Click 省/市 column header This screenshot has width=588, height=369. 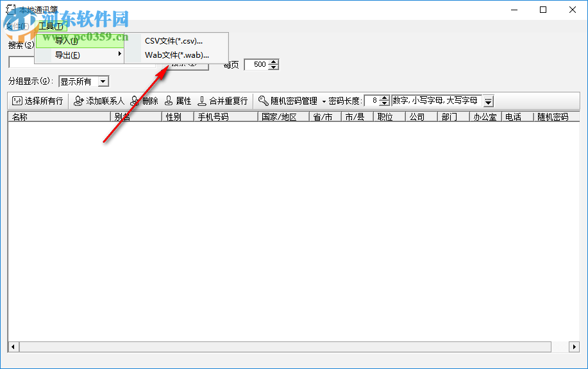pyautogui.click(x=325, y=117)
